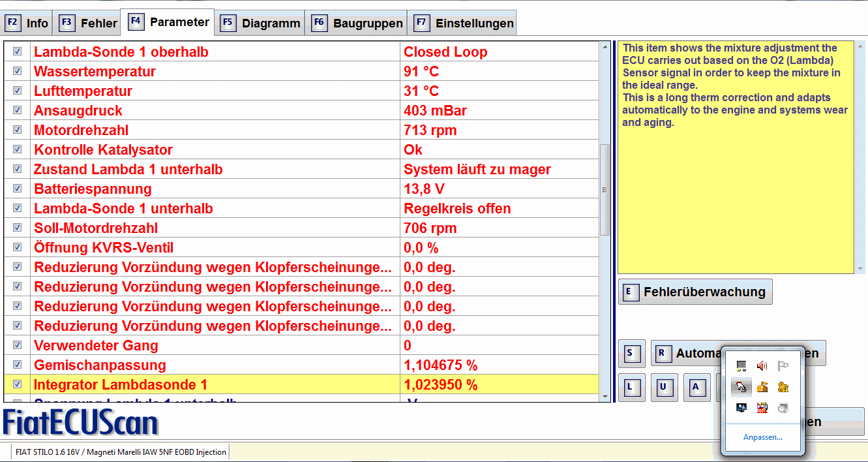Uncheck the Gemischanpassung checkbox

pyautogui.click(x=18, y=365)
